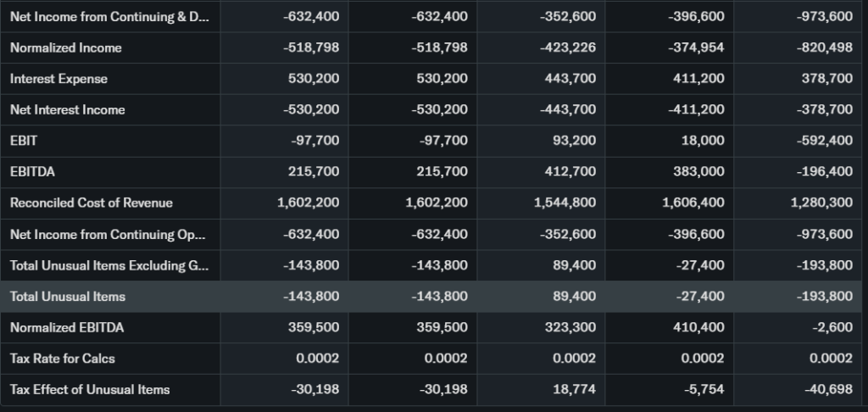Click the Tax Effect of Unusual Items label
868x412 pixels.
pyautogui.click(x=90, y=390)
